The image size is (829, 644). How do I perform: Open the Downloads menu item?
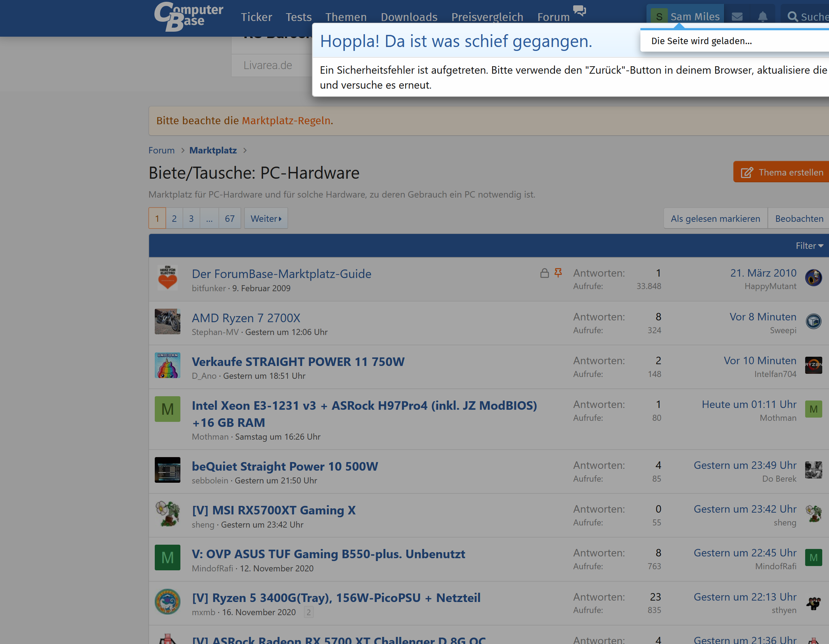point(409,17)
